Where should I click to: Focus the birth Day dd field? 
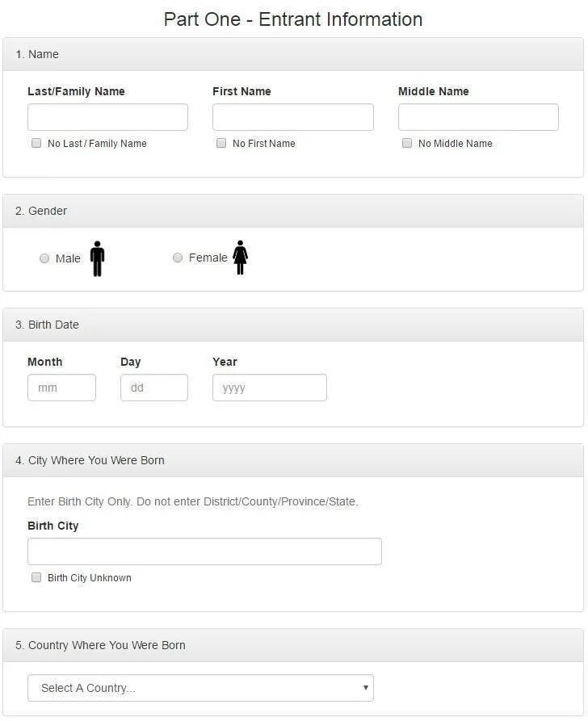pos(154,388)
